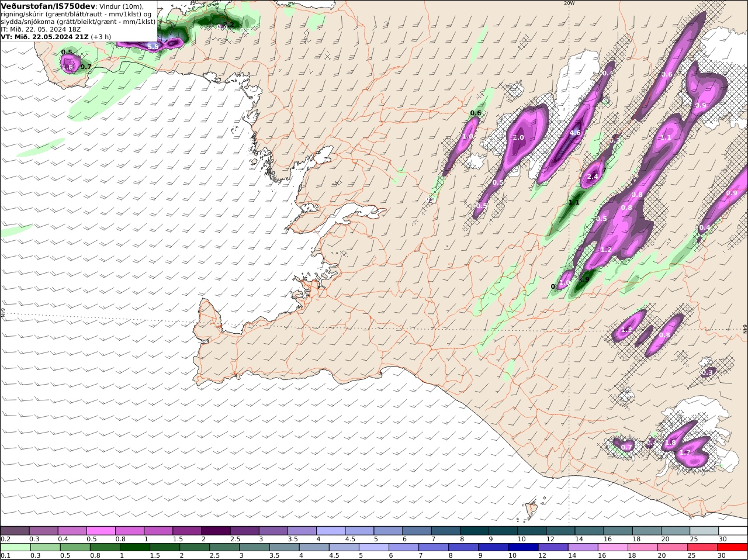
Task: Click the 5.5 value near the title box
Action: [x=153, y=46]
